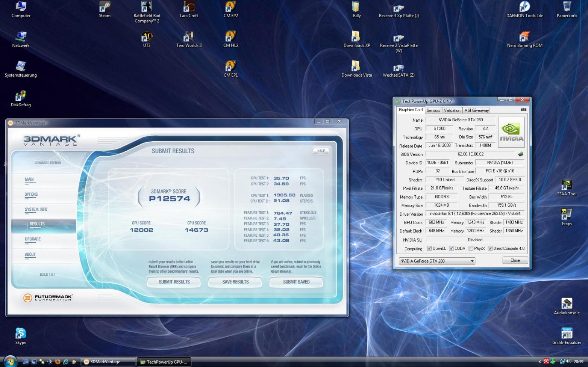
Task: Click the 20:39 taskbar clock
Action: [579, 362]
